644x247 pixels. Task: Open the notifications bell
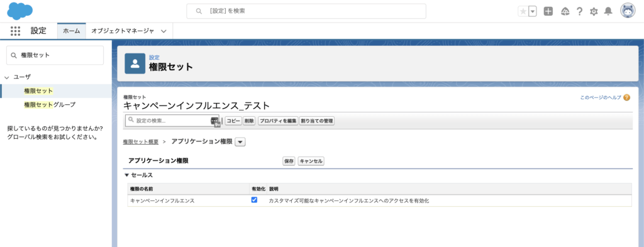608,11
